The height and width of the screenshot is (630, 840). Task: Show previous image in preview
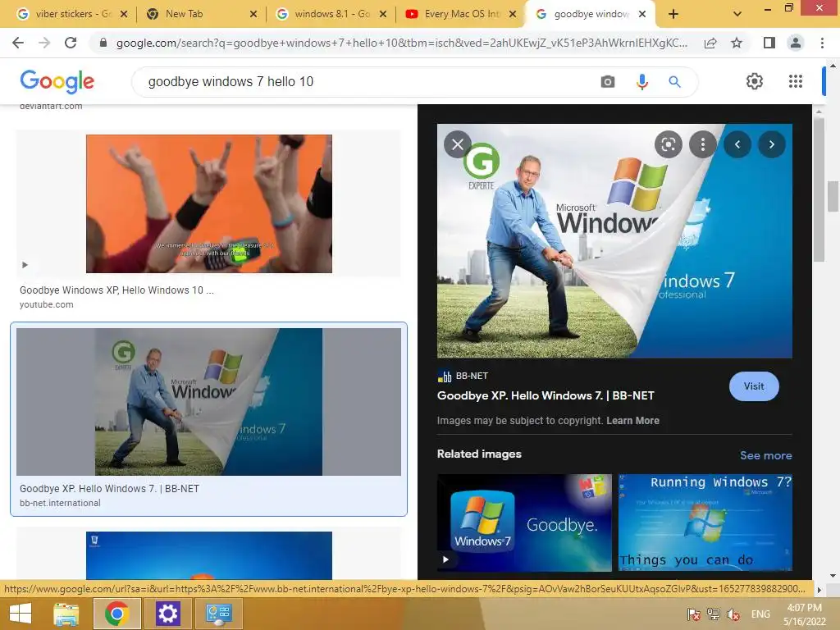(737, 144)
